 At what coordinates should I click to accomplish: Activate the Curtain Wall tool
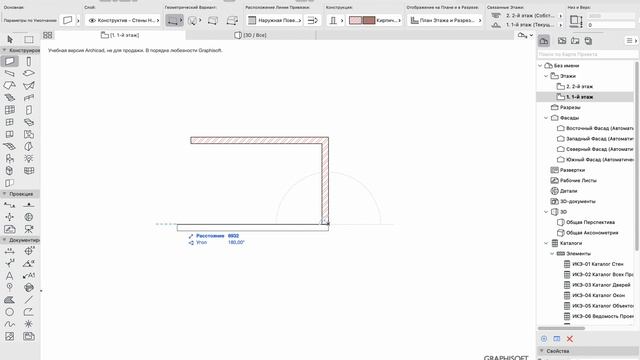tap(10, 110)
